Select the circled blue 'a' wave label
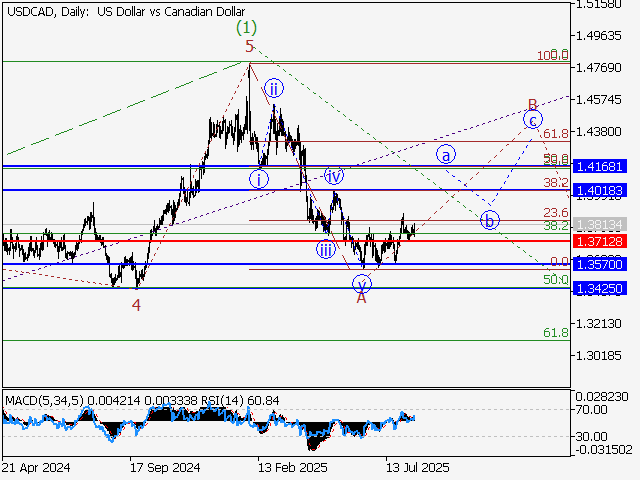 (x=446, y=154)
